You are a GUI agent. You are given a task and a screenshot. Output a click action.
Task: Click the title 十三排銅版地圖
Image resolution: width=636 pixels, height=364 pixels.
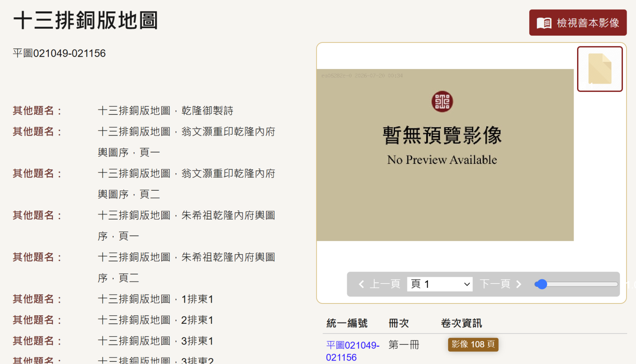pyautogui.click(x=86, y=20)
